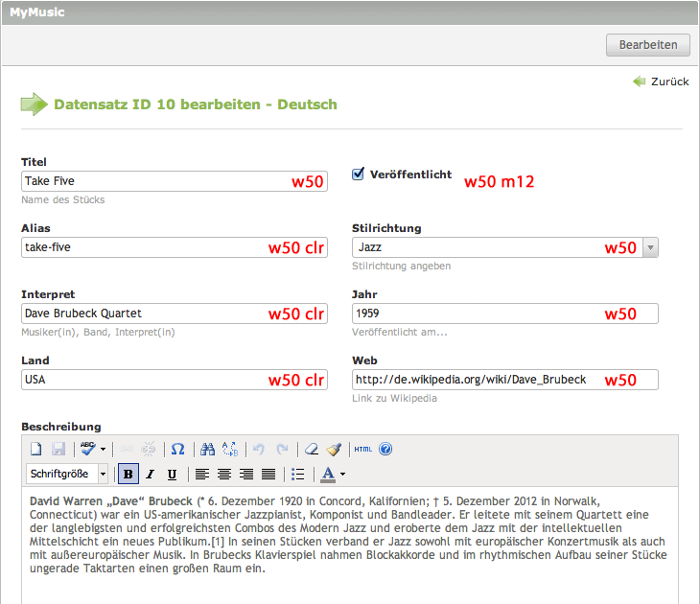Viewport: 700px width, 604px height.
Task: Click the binoculars find icon
Action: (x=207, y=449)
